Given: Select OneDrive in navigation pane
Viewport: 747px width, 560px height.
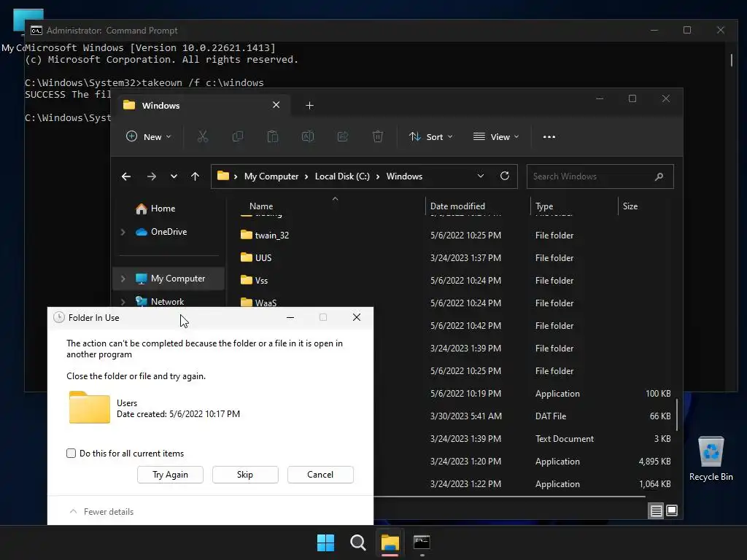Looking at the screenshot, I should (169, 232).
